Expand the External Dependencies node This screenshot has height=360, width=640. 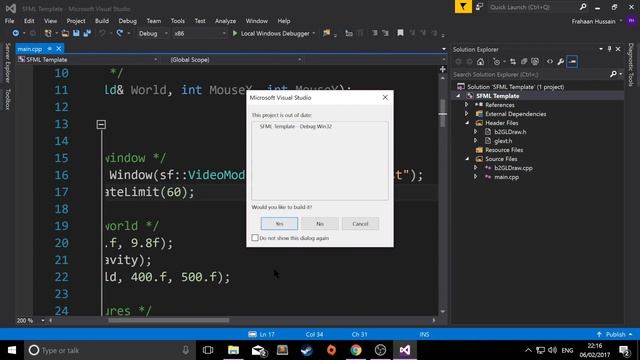(467, 114)
